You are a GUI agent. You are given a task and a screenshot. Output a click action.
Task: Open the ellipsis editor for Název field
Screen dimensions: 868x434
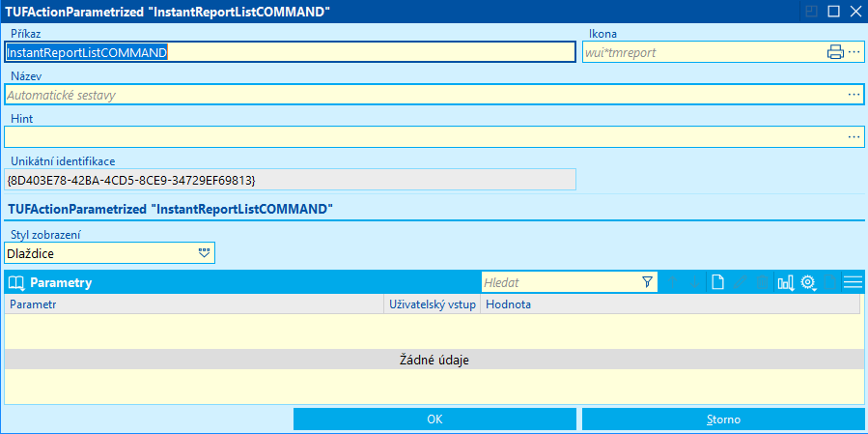pyautogui.click(x=854, y=95)
